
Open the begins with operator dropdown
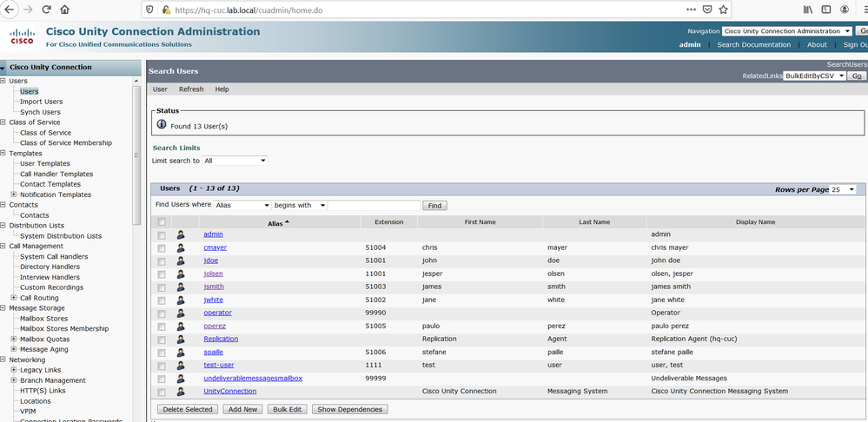[x=300, y=205]
